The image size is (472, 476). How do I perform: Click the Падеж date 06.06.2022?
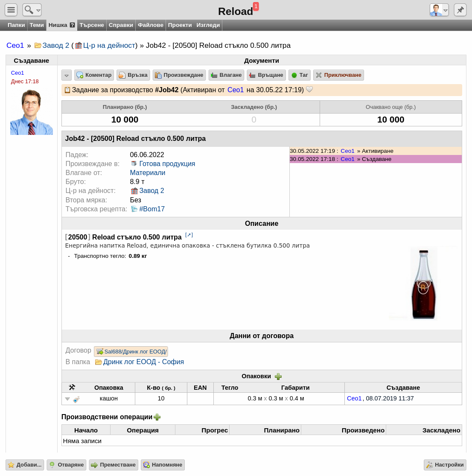(x=147, y=155)
